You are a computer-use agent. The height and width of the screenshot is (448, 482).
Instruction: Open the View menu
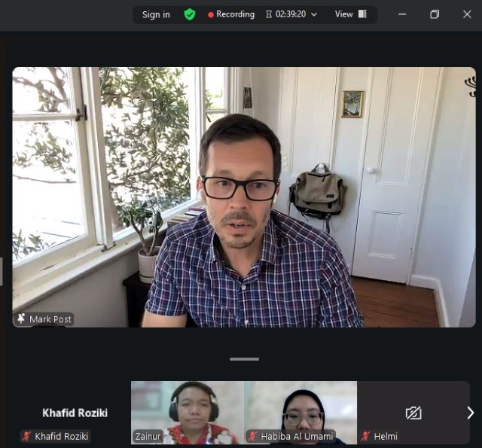point(344,14)
